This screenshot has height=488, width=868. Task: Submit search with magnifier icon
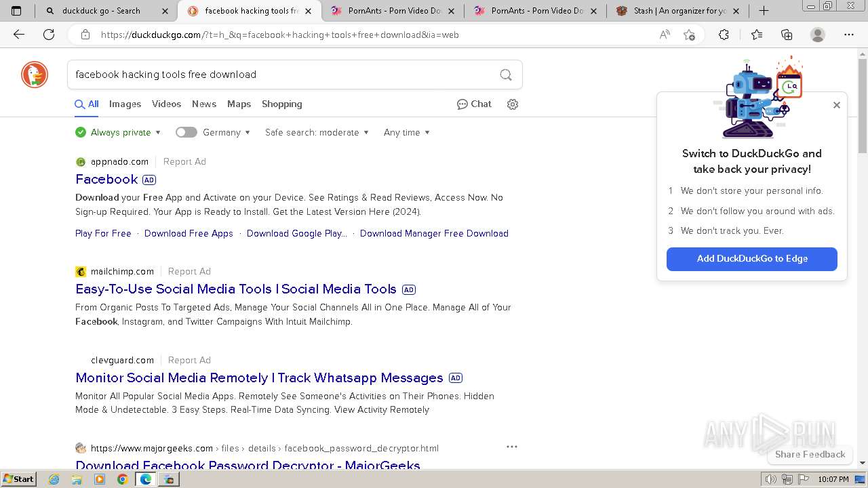(506, 75)
